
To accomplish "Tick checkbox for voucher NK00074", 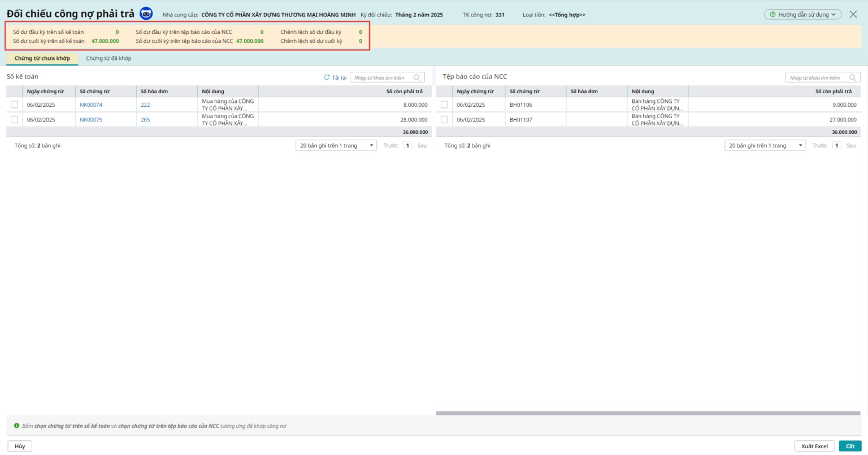I will (x=15, y=105).
